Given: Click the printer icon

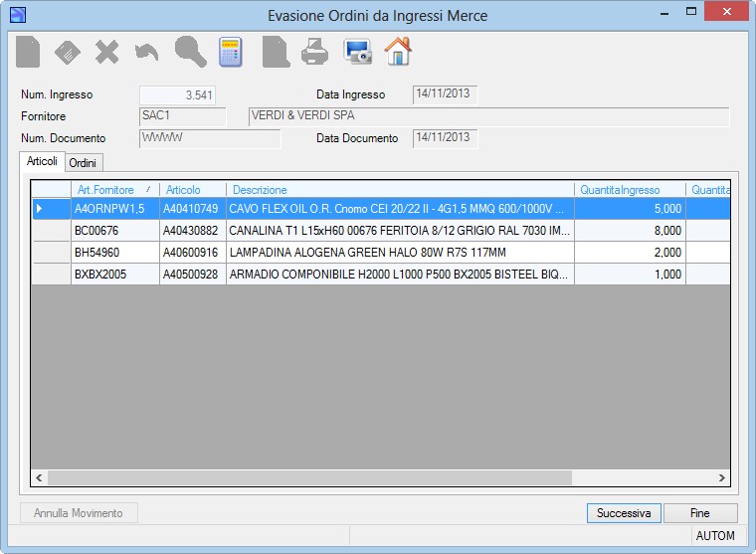Looking at the screenshot, I should tap(315, 52).
